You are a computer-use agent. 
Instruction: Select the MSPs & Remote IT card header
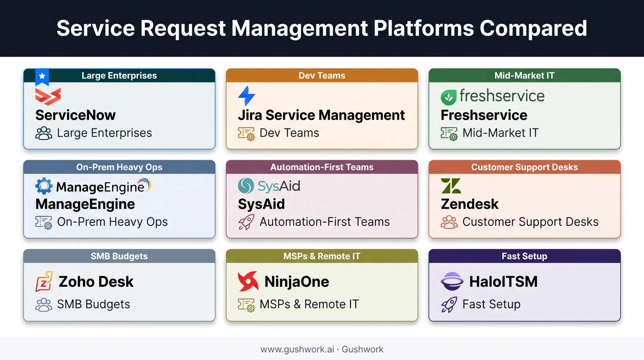322,256
